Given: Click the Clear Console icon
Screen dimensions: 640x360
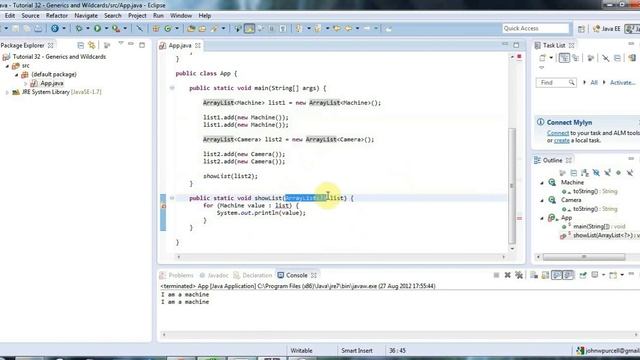Looking at the screenshot, I should (534, 276).
